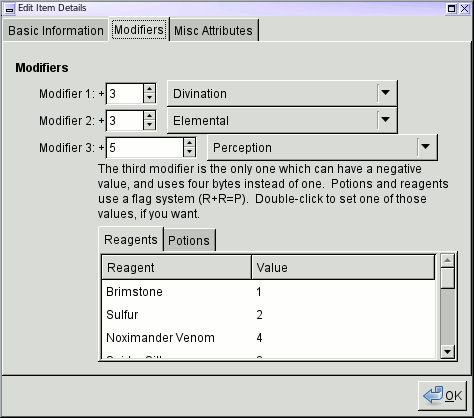474x418 pixels.
Task: Select the Brimstone reagent row
Action: [268, 292]
